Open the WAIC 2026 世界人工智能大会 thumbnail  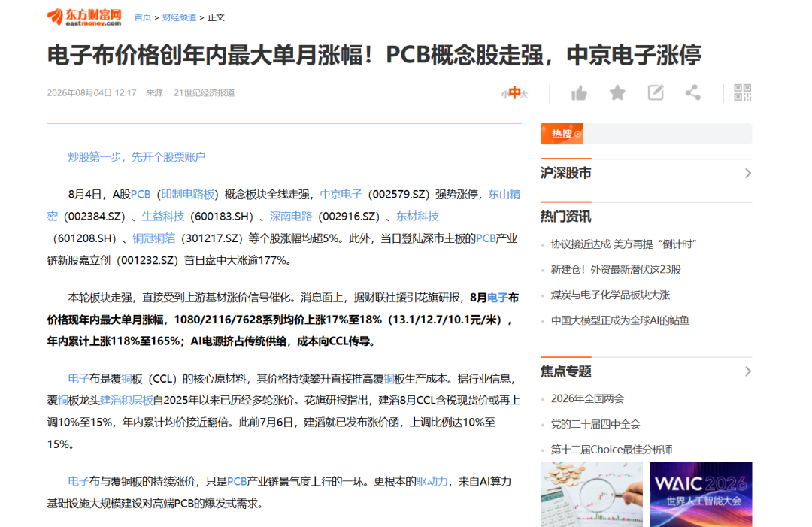pyautogui.click(x=701, y=495)
